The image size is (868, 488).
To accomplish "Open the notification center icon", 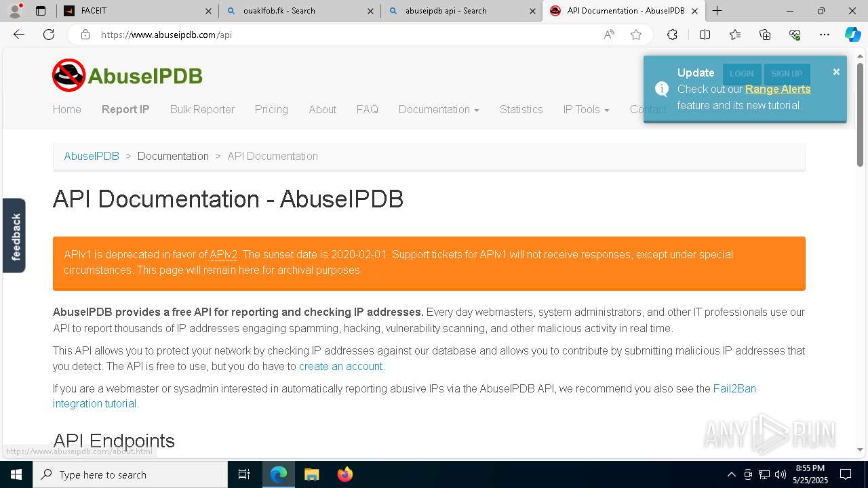I will click(846, 474).
